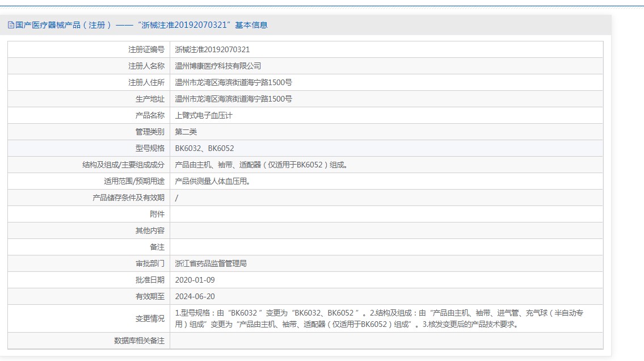Click the label 审批部门
The height and width of the screenshot is (361, 644).
(150, 263)
